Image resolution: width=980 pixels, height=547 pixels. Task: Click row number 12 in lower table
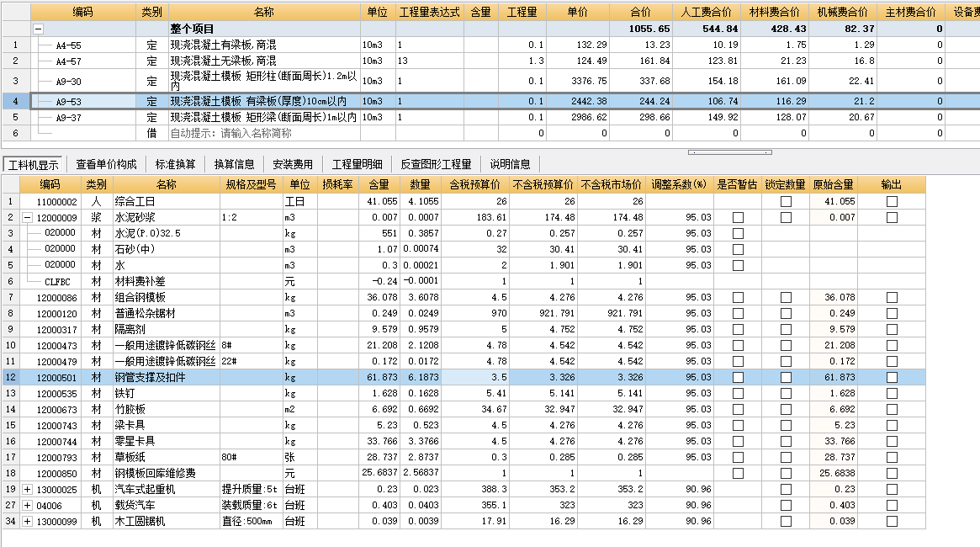(11, 378)
